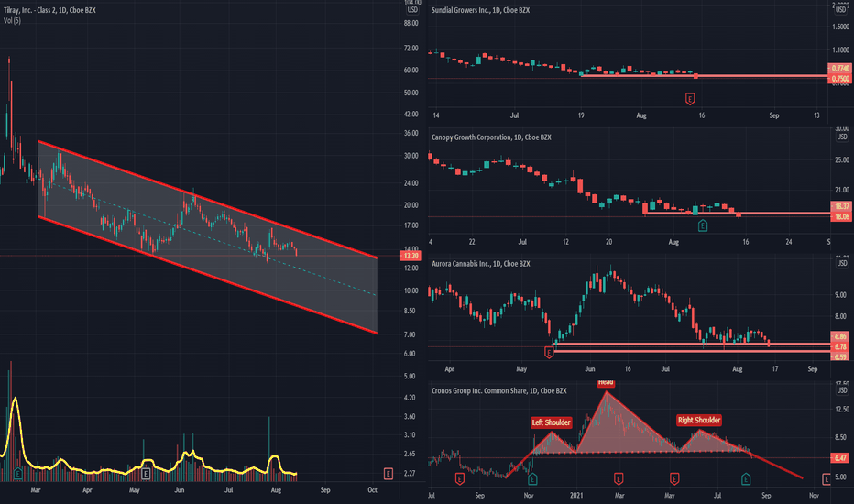Select the Cronos Group Inc. chart title
854x504 pixels.
(498, 390)
